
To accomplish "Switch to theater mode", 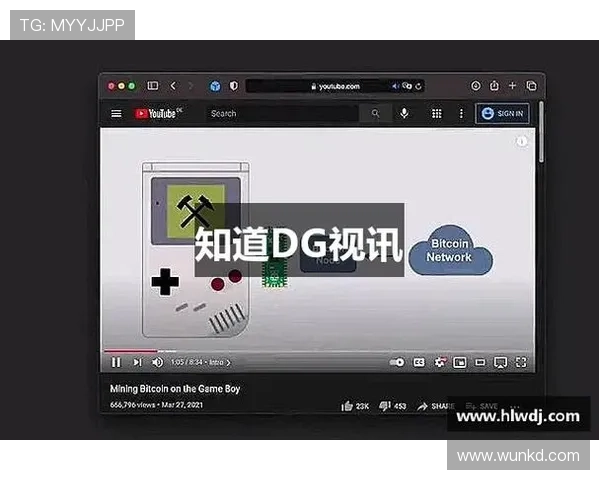I will click(x=480, y=362).
